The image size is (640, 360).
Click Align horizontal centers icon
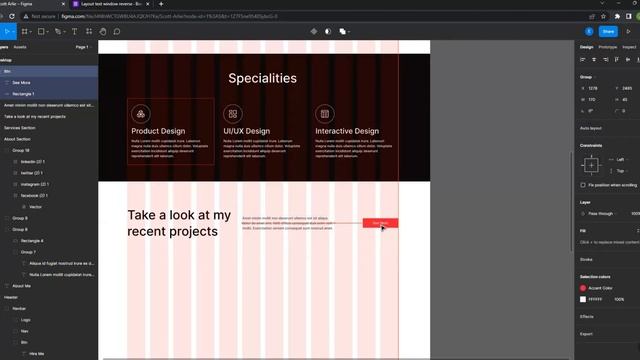(x=594, y=60)
